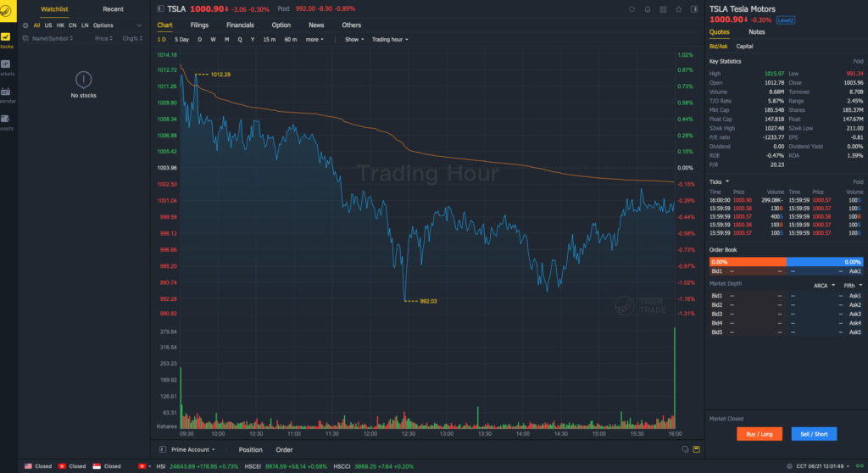Toggle left panel icon beside TSLA

pyautogui.click(x=160, y=8)
